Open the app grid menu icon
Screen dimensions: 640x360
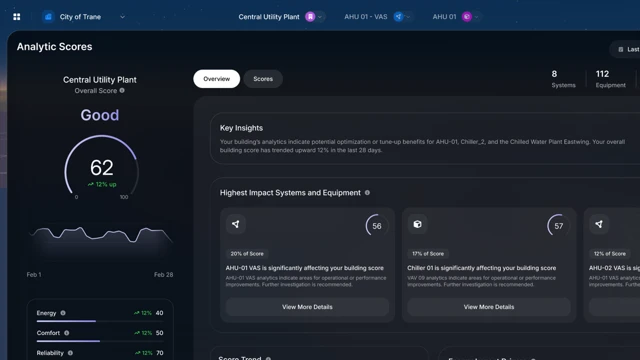pos(17,17)
